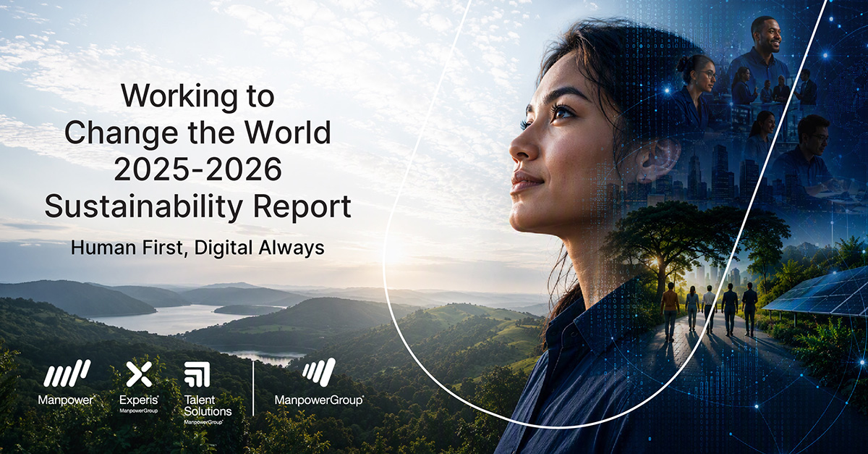The height and width of the screenshot is (454, 868).
Task: Click the large tree silhouette near the sunset
Action: pos(669,239)
